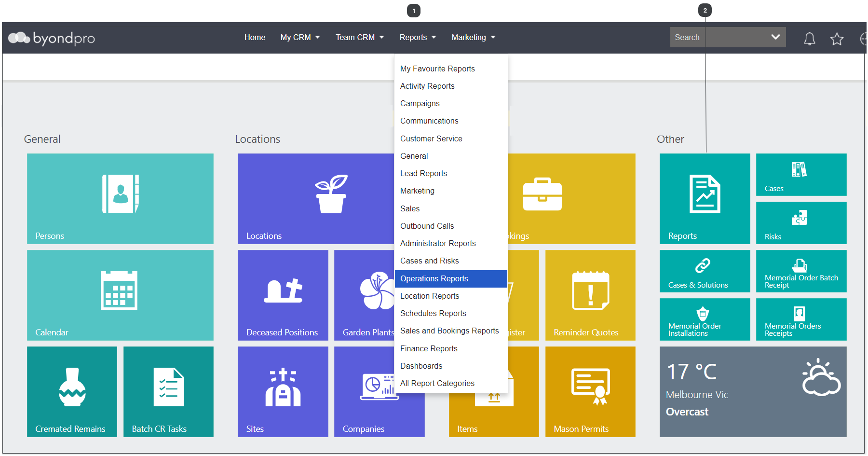Open the Sites tile
The image size is (868, 456).
click(283, 391)
